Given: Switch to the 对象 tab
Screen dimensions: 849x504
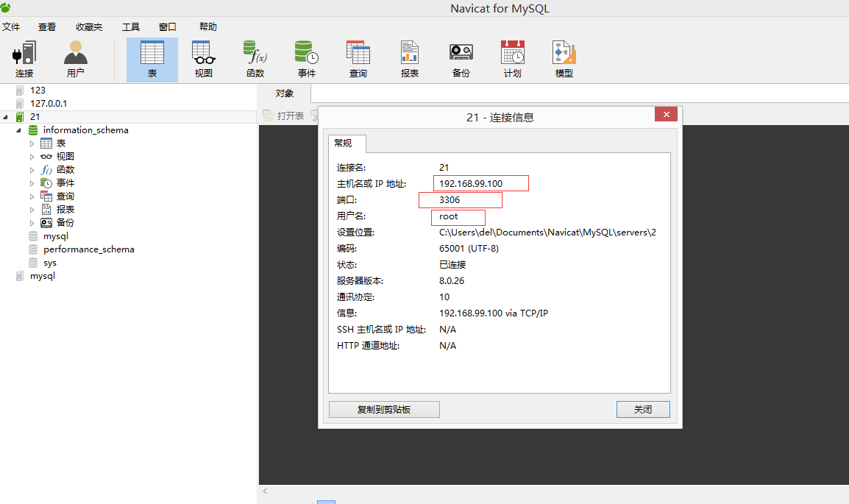Looking at the screenshot, I should (284, 93).
